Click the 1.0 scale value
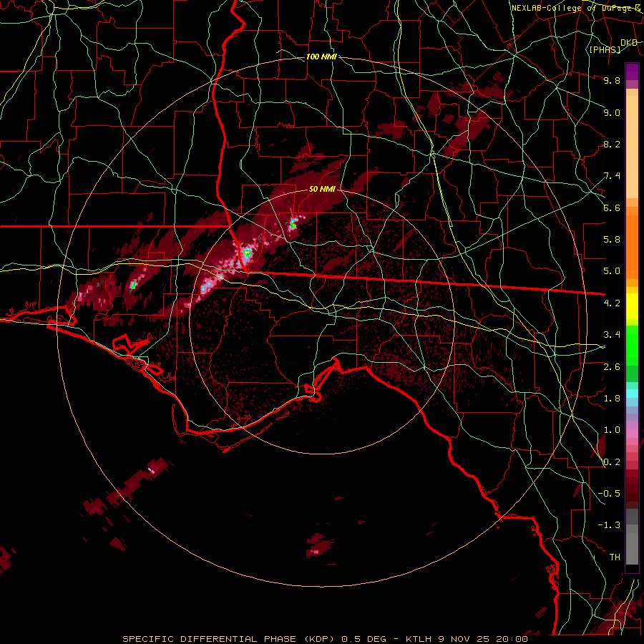The height and width of the screenshot is (644, 644). pos(612,430)
